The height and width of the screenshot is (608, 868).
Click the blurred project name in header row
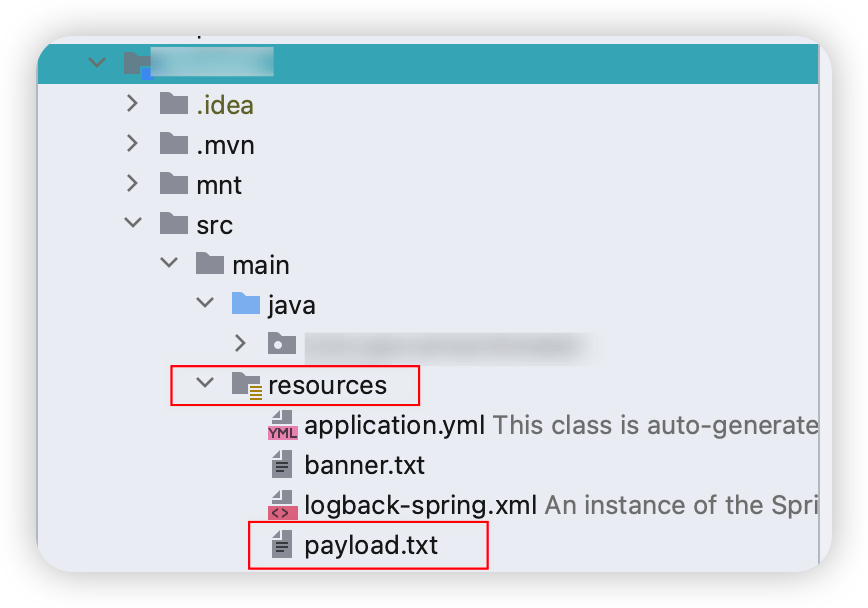click(212, 61)
